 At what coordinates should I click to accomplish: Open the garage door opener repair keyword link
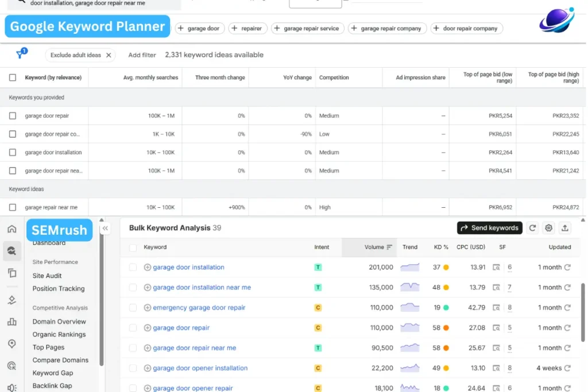point(193,388)
